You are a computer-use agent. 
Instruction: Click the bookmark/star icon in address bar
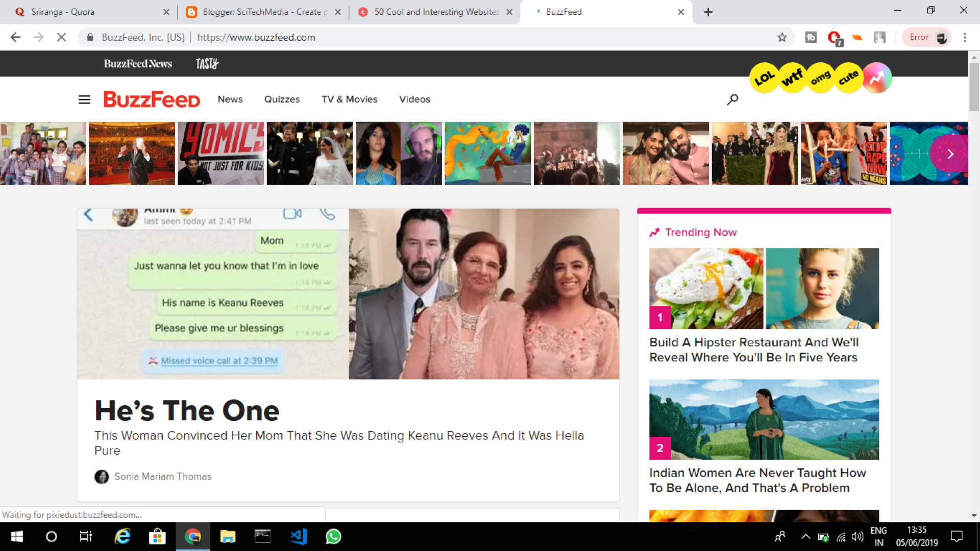coord(783,37)
